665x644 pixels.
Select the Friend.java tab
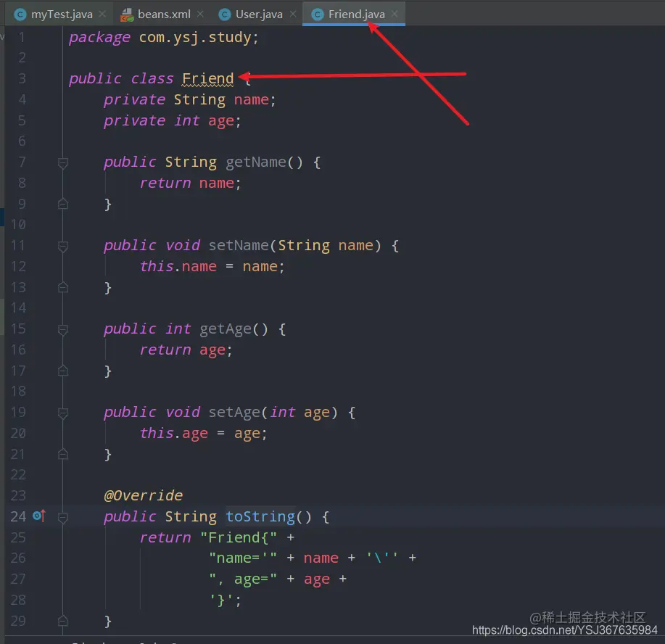356,15
